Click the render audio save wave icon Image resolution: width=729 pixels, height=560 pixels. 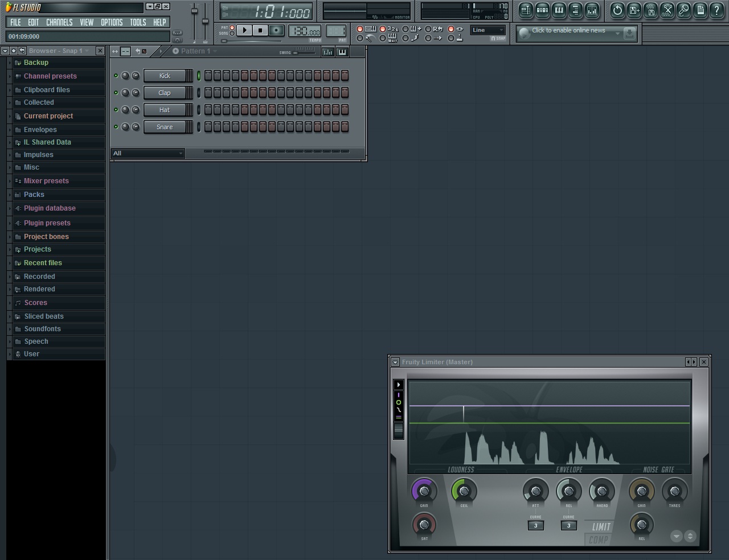(x=650, y=10)
